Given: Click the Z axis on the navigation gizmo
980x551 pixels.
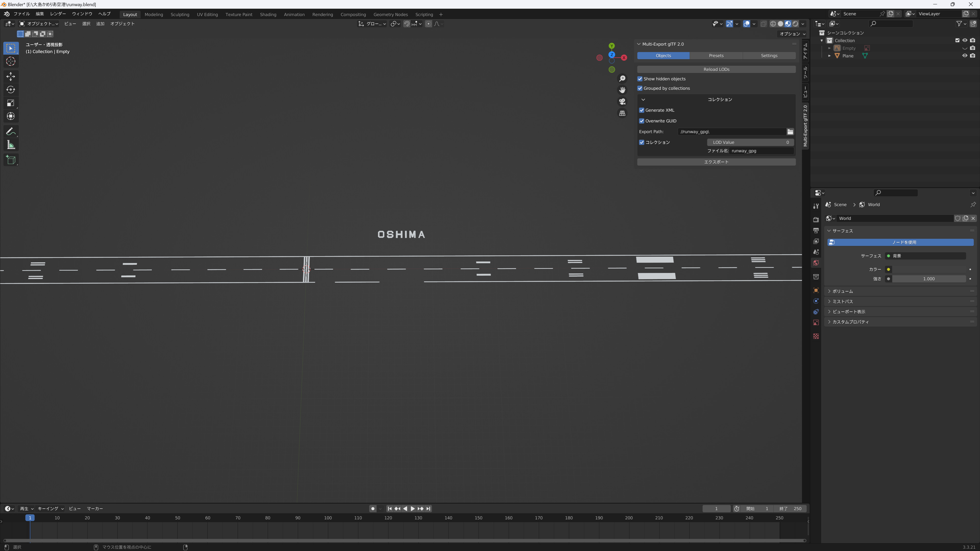Looking at the screenshot, I should [612, 55].
